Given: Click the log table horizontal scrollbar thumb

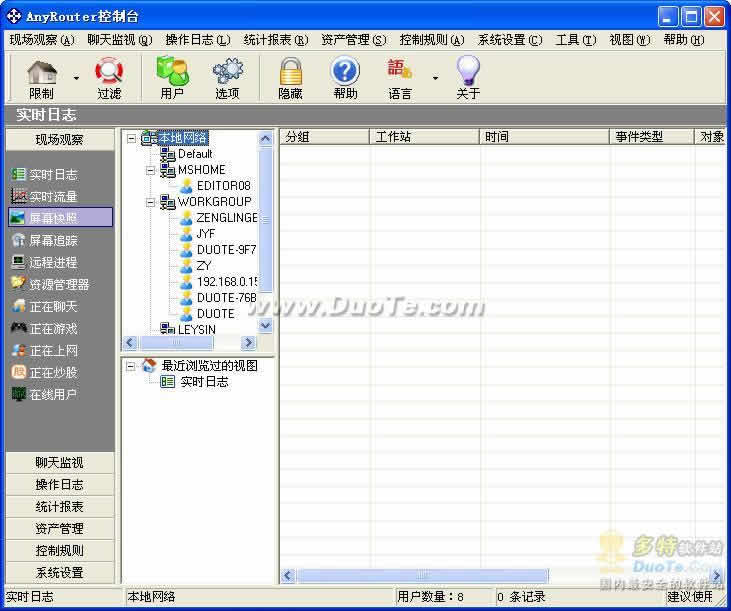Looking at the screenshot, I should pyautogui.click(x=422, y=576).
